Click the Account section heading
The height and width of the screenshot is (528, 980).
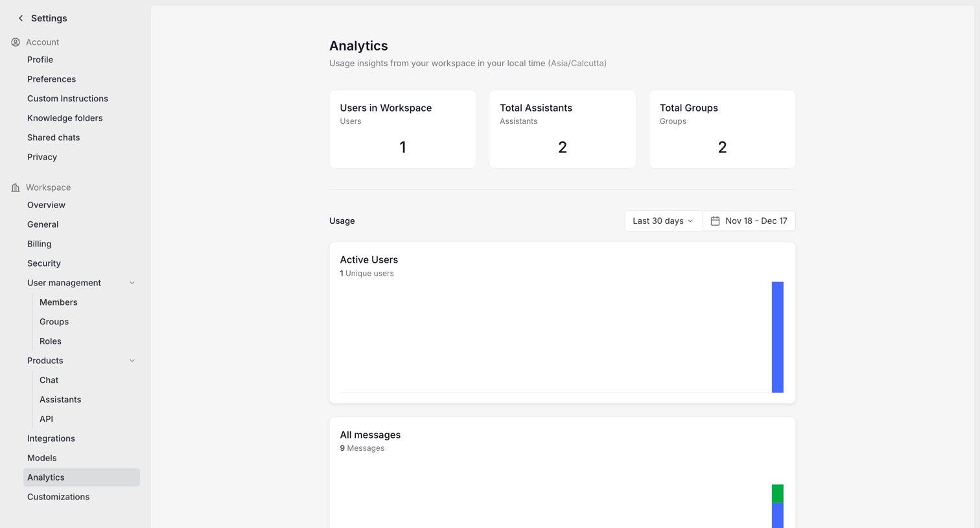(42, 42)
